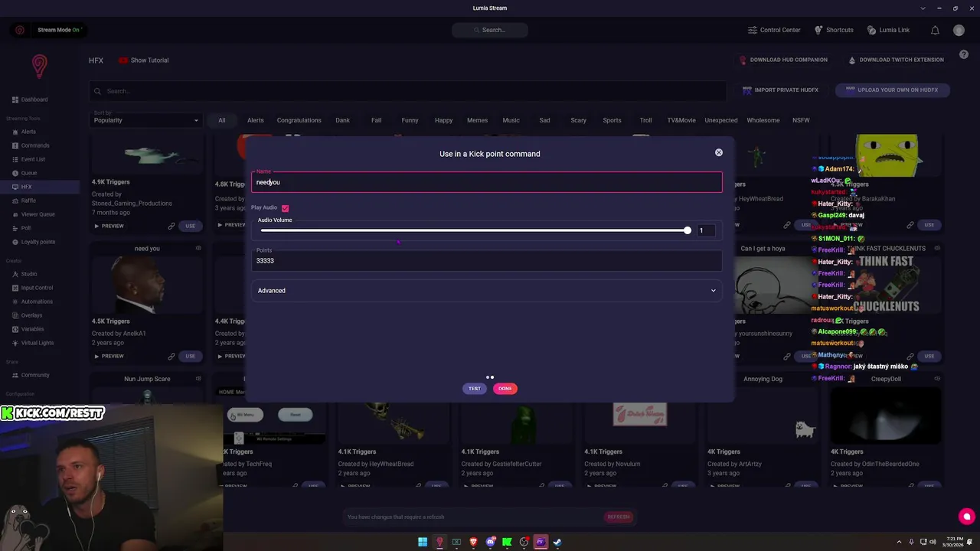The width and height of the screenshot is (980, 551).
Task: Open Loyalty points in the sidebar
Action: 34,242
